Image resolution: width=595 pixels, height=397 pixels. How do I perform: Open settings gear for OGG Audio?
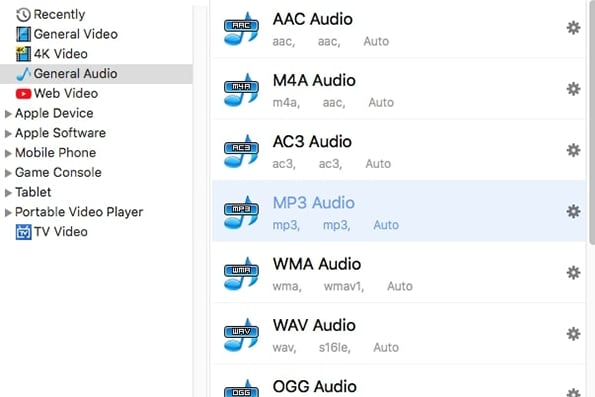[x=573, y=392]
